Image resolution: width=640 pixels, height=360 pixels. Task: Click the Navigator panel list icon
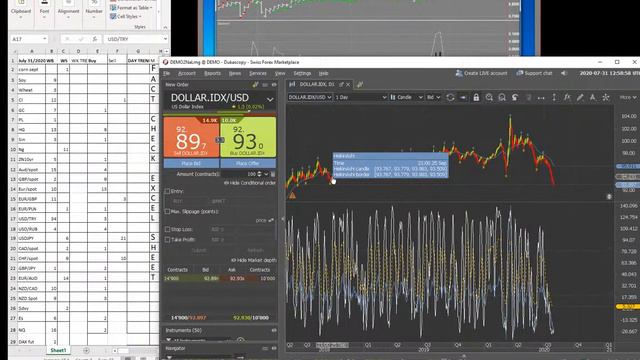[x=265, y=348]
